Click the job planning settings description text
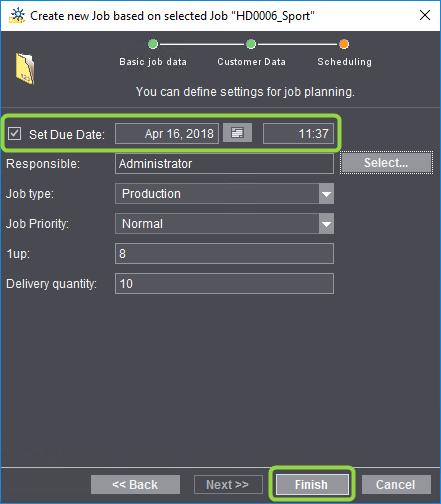 [245, 92]
